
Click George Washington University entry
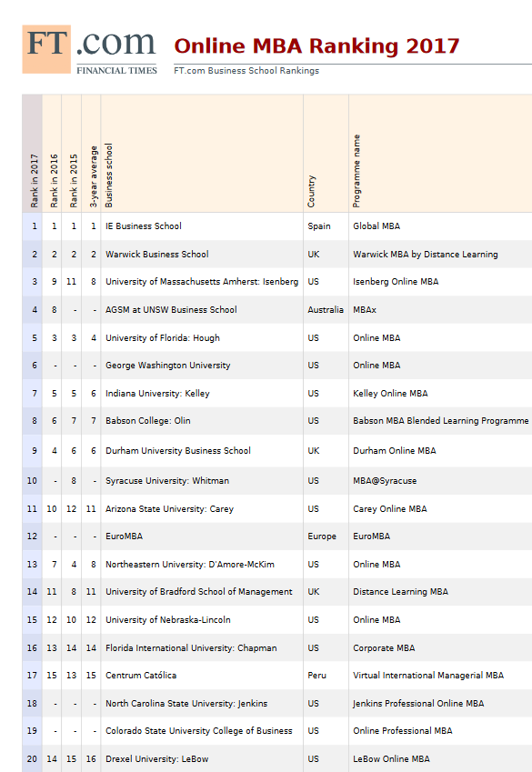click(x=168, y=366)
